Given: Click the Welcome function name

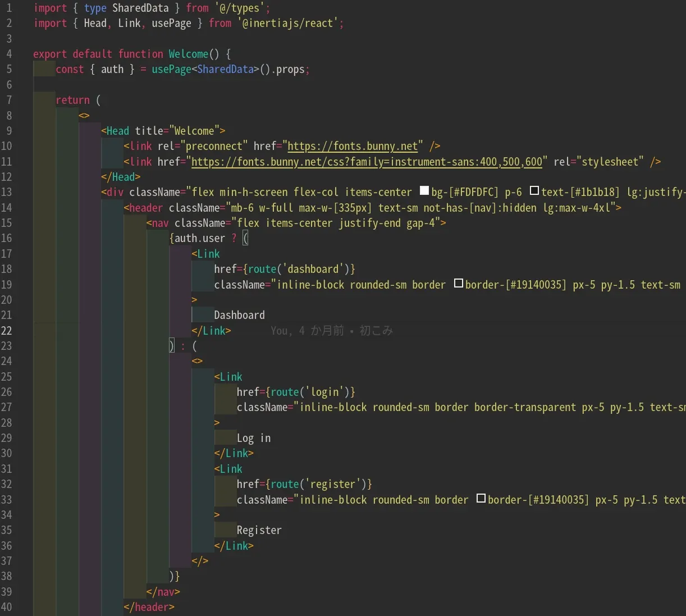Looking at the screenshot, I should tap(188, 54).
